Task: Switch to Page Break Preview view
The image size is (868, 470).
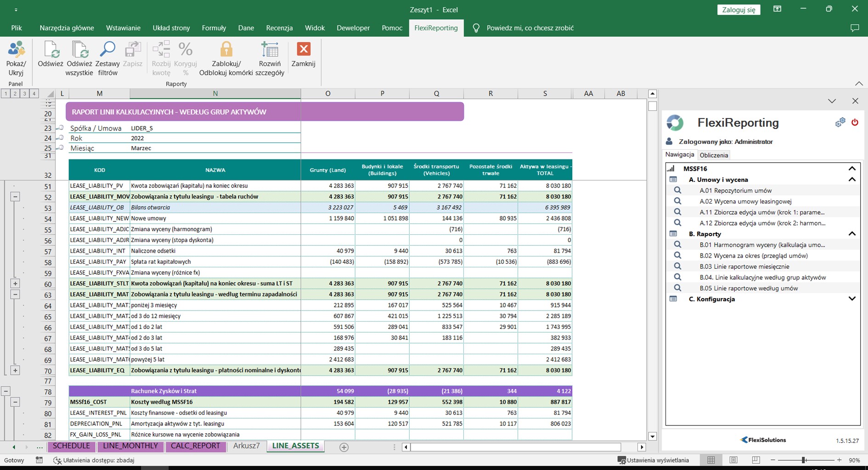Action: [x=755, y=460]
